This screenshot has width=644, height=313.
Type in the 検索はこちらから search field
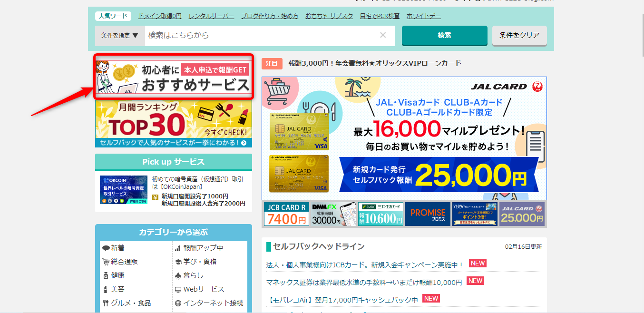(262, 36)
